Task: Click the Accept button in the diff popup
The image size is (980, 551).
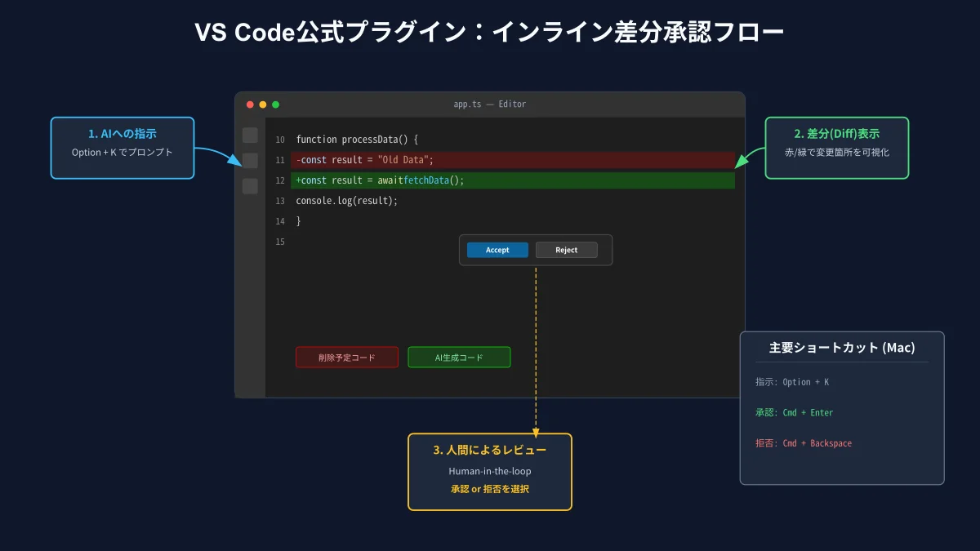Action: (497, 250)
